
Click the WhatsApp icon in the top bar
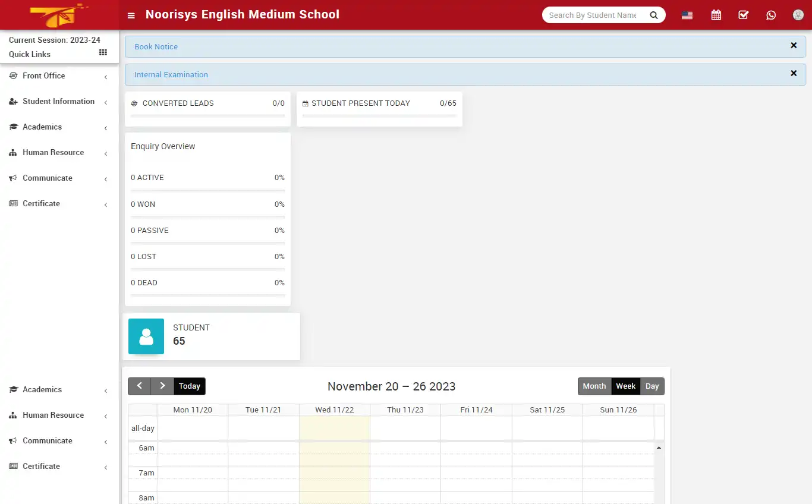click(771, 14)
